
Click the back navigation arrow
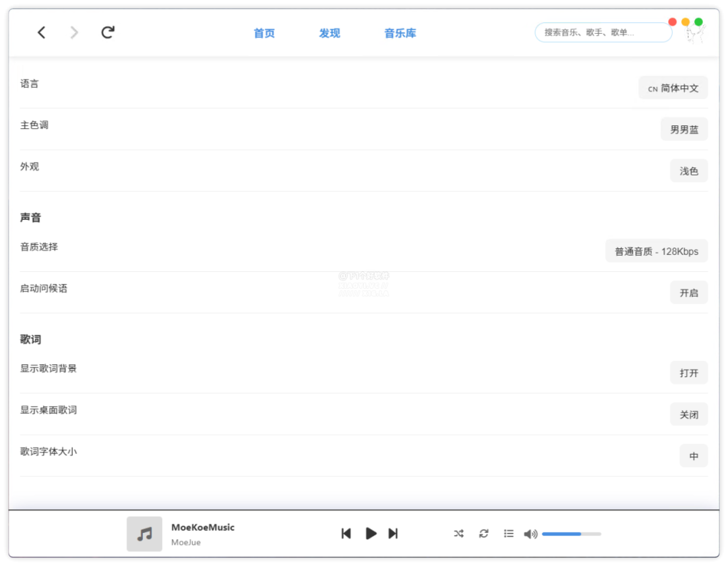pyautogui.click(x=42, y=32)
